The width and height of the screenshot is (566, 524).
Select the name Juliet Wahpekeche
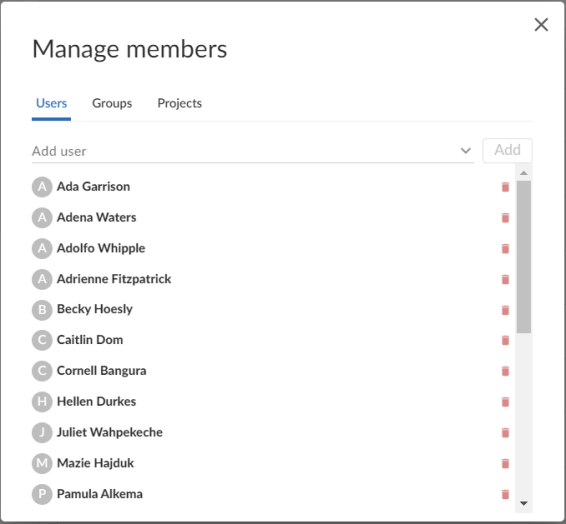pyautogui.click(x=110, y=432)
